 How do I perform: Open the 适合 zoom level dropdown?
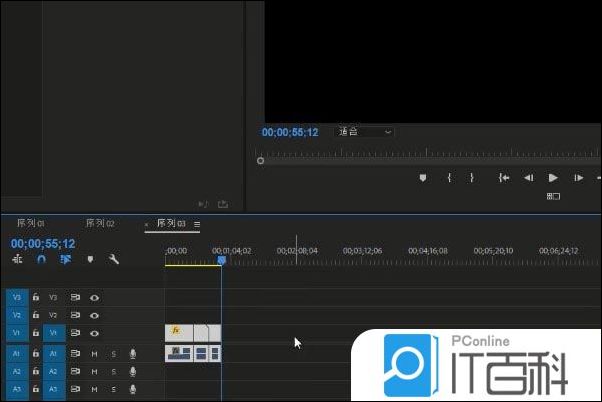(x=364, y=132)
